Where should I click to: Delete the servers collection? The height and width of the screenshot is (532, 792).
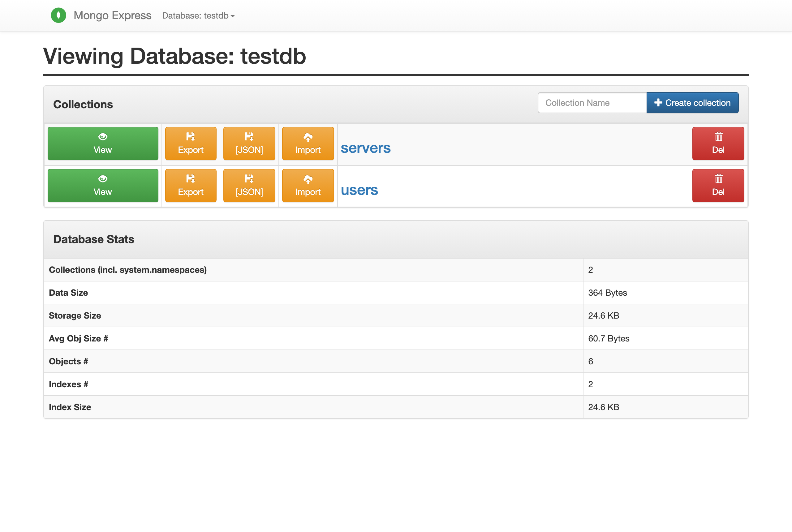(x=718, y=144)
